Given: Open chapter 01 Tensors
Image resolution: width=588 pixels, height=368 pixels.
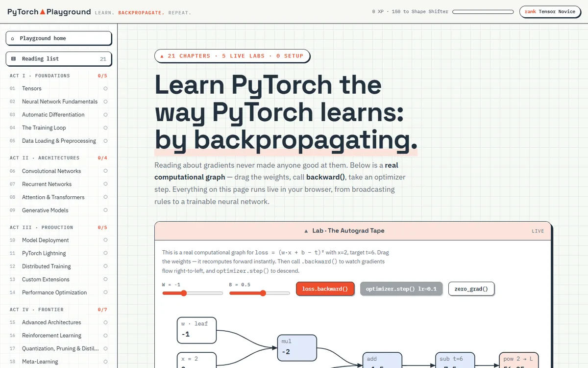Looking at the screenshot, I should tap(58, 89).
